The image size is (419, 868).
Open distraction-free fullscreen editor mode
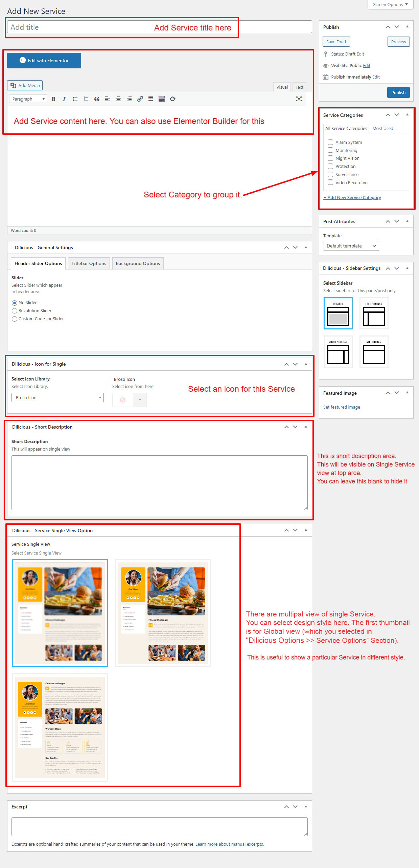tap(299, 99)
